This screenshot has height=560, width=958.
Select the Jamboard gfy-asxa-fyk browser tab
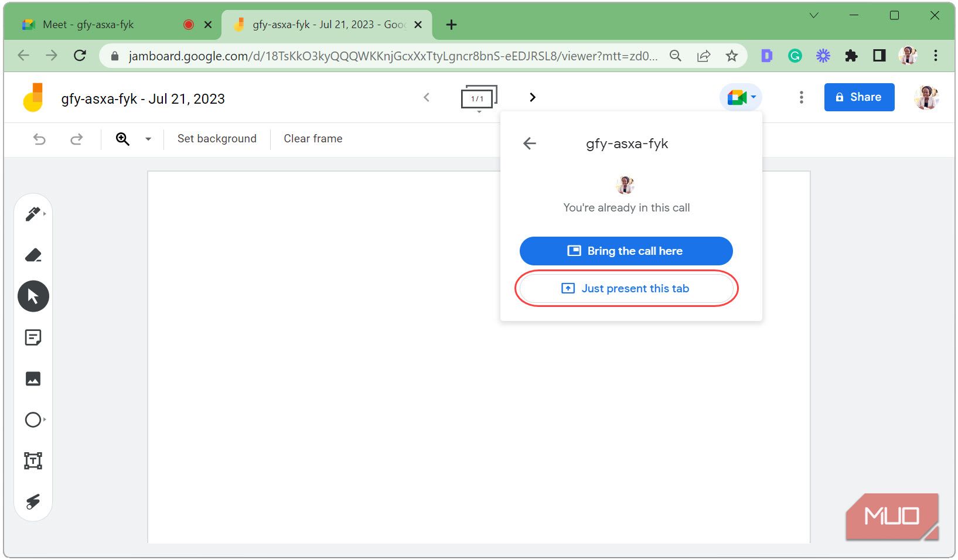(327, 25)
